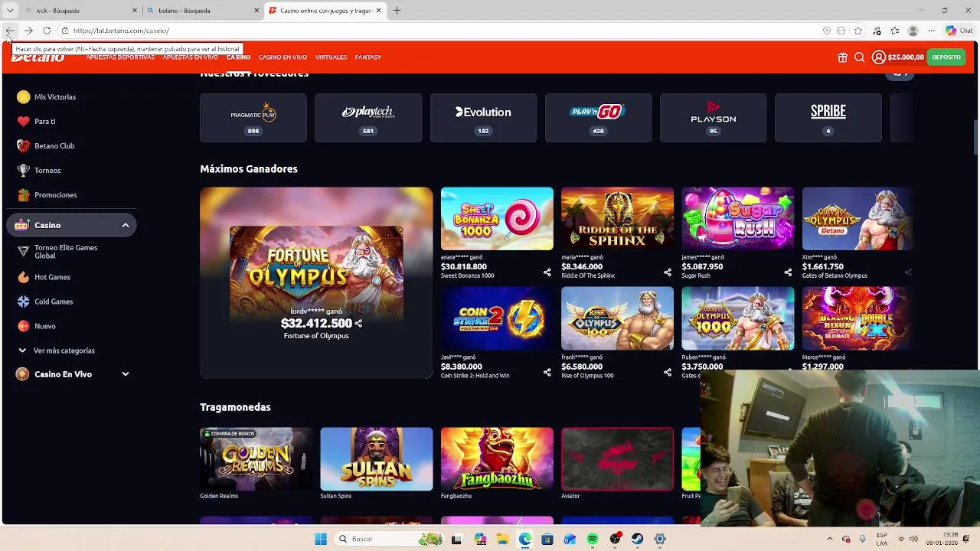This screenshot has height=551, width=980.
Task: Filter by Pragmatic Play provider
Action: coord(253,118)
